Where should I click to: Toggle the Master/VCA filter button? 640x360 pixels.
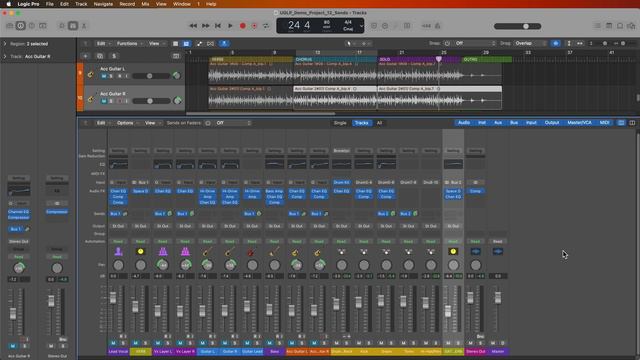point(579,123)
